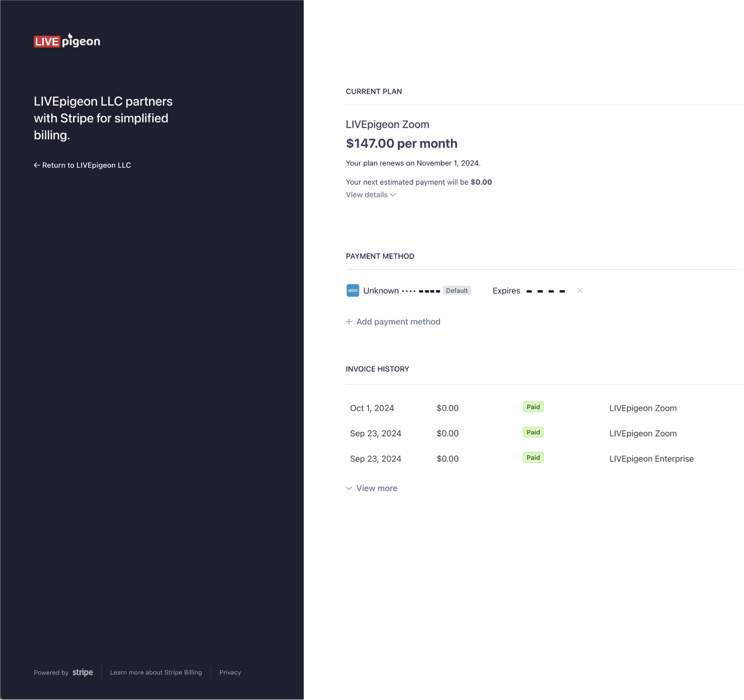Viewport: 744px width, 700px height.
Task: Click the PAYMENT METHOD heading
Action: [380, 256]
